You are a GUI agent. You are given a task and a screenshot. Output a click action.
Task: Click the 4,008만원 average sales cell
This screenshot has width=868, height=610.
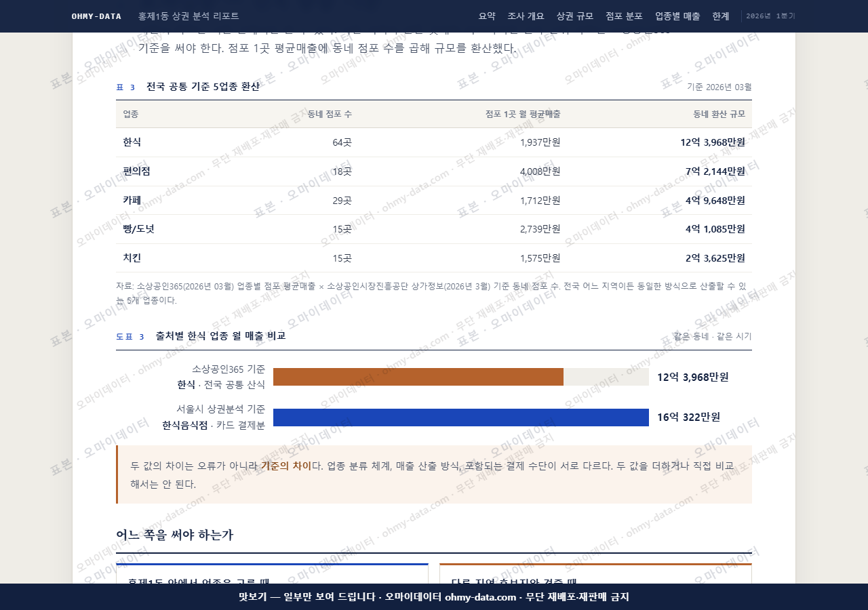540,171
